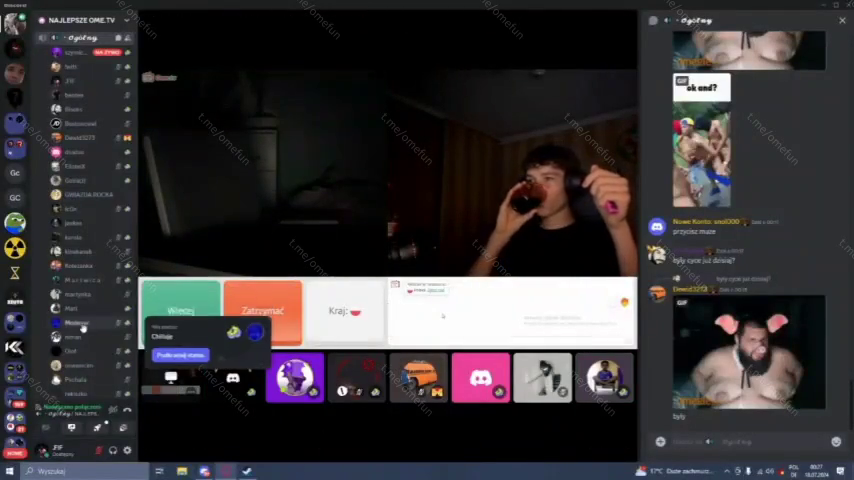Select user Pichala in voice list
Viewport: 854px width, 480px height.
click(75, 380)
